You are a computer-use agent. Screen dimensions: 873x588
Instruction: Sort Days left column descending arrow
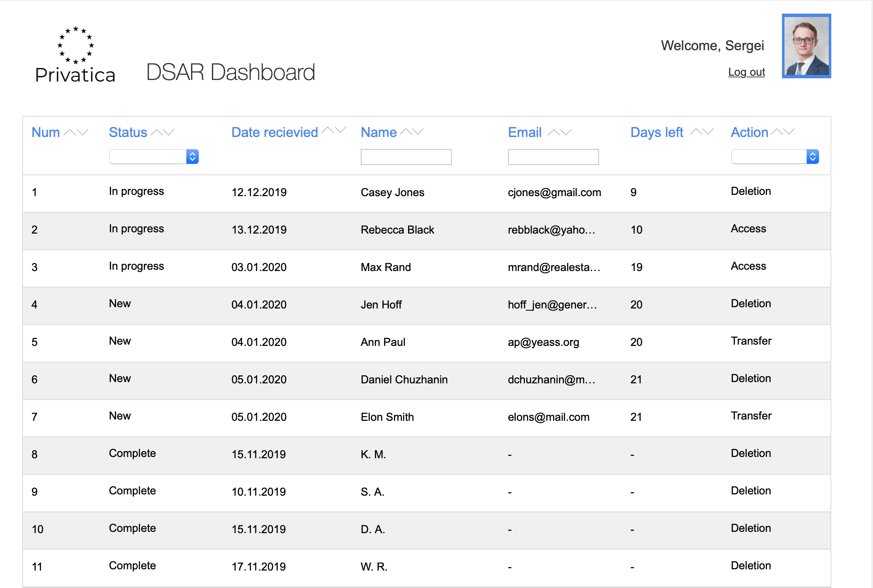pyautogui.click(x=708, y=132)
